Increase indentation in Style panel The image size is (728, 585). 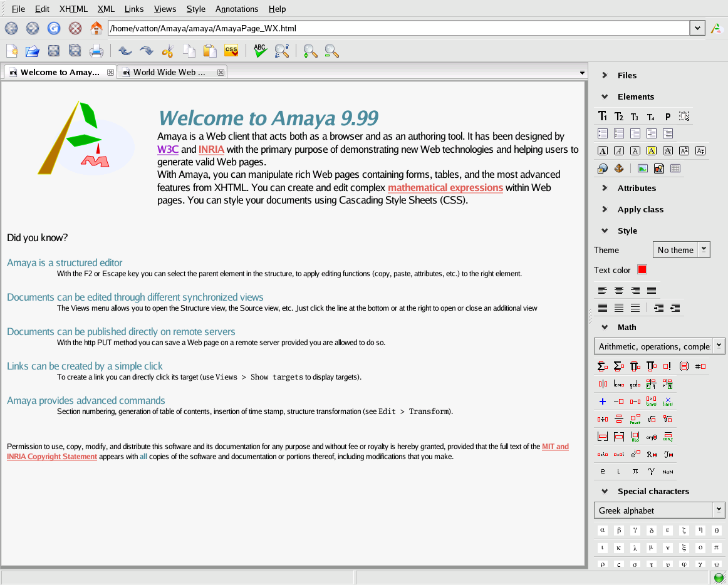click(659, 308)
